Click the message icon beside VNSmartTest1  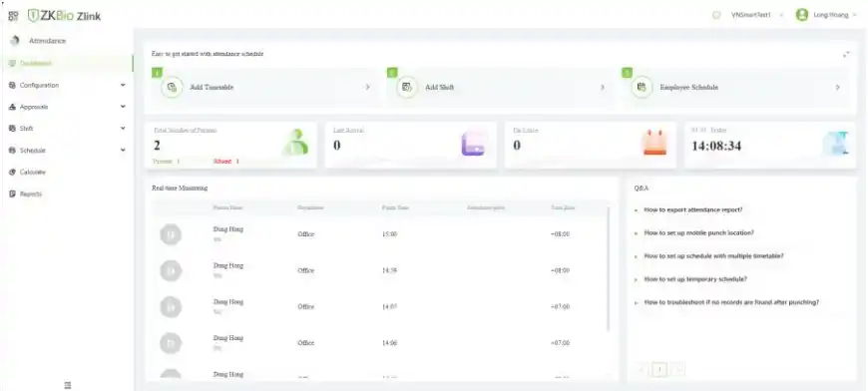click(x=716, y=15)
